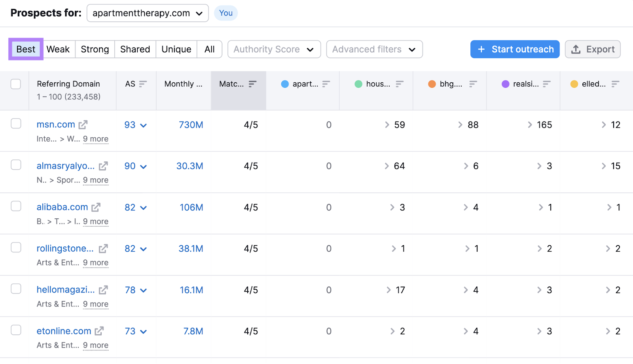Click green dot of hous... column

[358, 84]
